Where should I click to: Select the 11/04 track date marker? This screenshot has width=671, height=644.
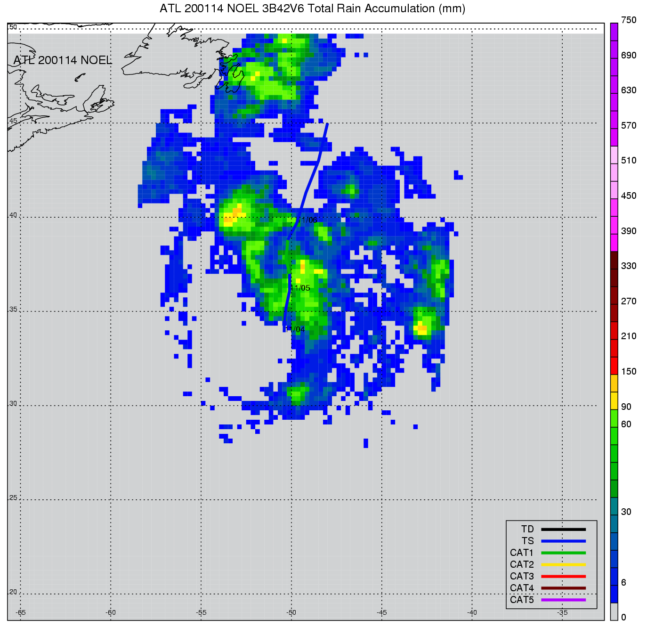[x=295, y=329]
